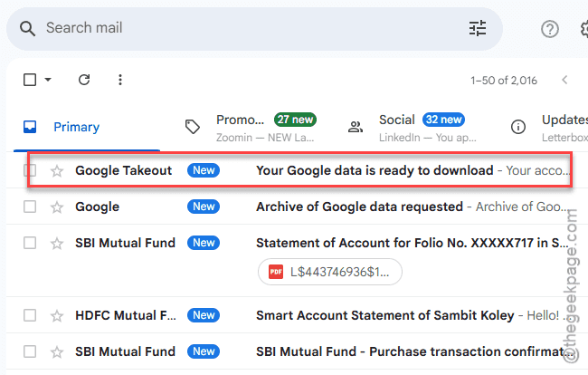
Task: Click sender name 'HDFC Mutual F...'
Action: [126, 315]
